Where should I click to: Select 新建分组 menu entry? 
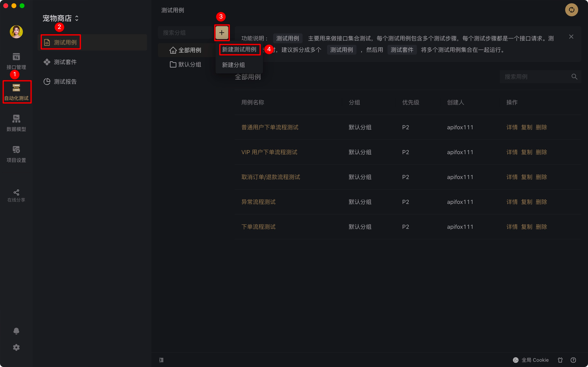[x=233, y=65]
